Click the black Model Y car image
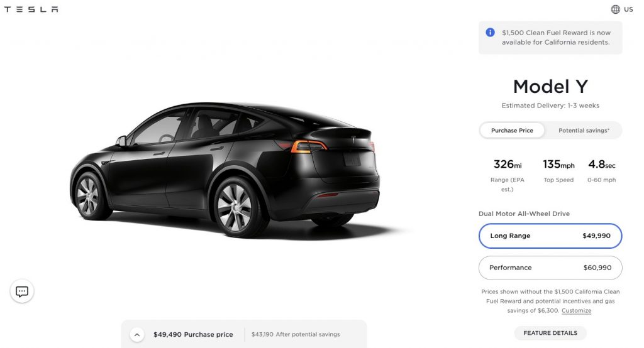This screenshot has height=348, width=644. click(x=225, y=170)
